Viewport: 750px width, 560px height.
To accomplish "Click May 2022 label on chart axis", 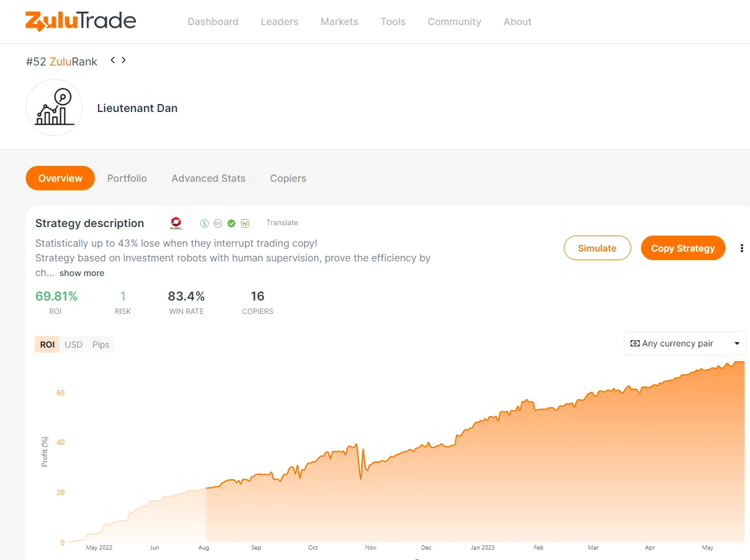I will 99,548.
